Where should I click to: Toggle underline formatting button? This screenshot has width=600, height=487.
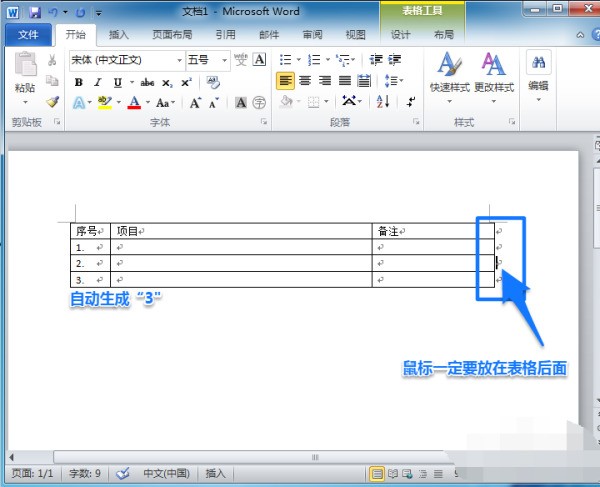pos(116,82)
